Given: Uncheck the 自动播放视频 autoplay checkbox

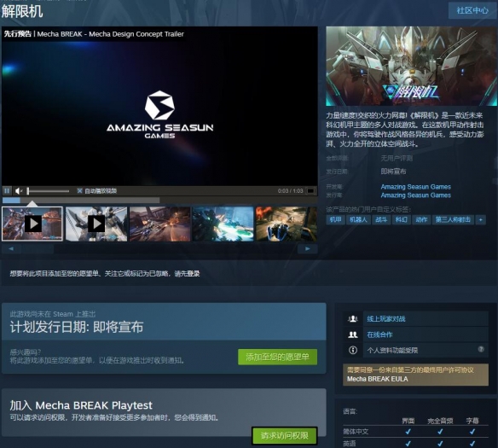Looking at the screenshot, I should pyautogui.click(x=79, y=190).
